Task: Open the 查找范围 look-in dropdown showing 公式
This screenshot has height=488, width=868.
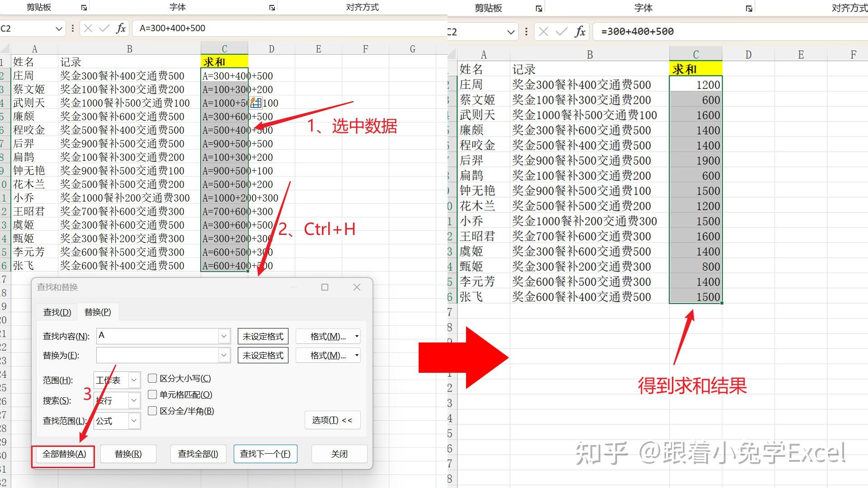Action: 134,421
